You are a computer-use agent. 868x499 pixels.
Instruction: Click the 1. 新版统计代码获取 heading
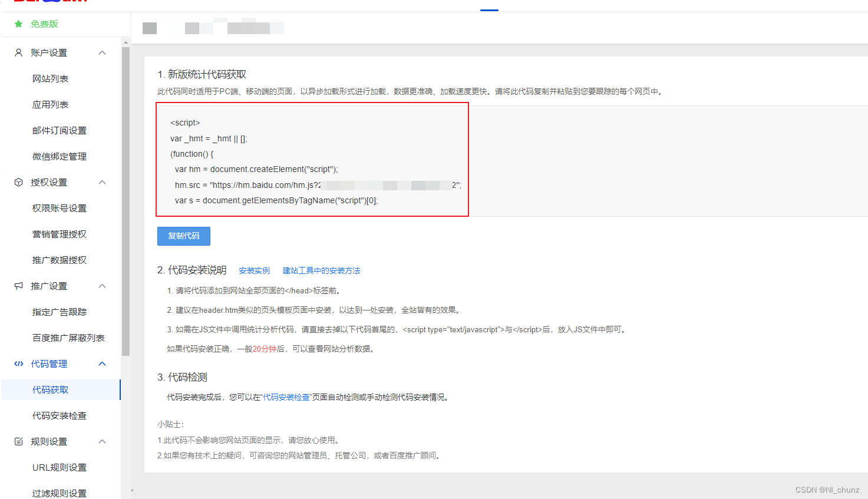[x=202, y=74]
